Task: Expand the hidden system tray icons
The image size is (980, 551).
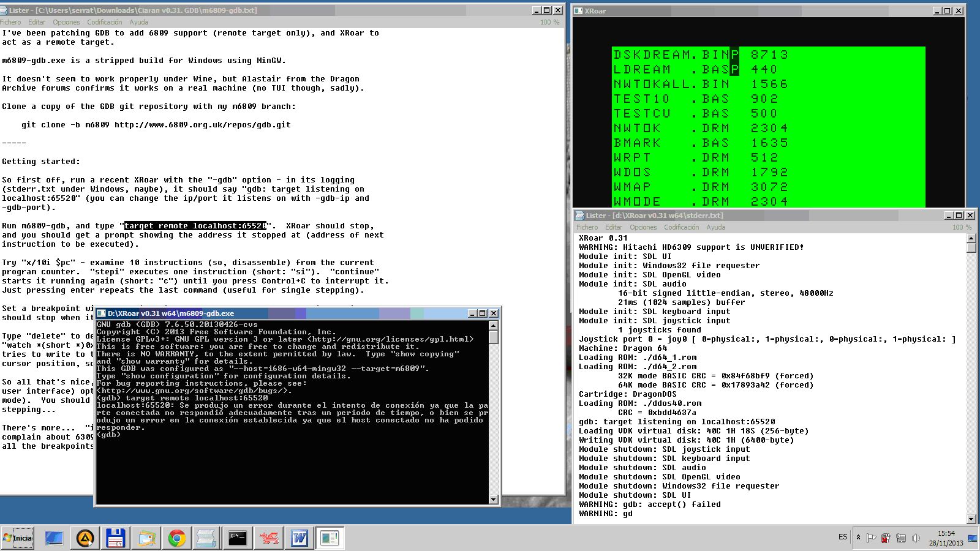Action: (x=858, y=537)
